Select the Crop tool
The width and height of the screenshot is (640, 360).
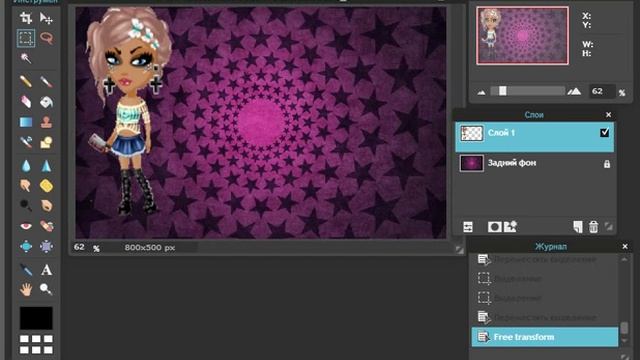pyautogui.click(x=26, y=18)
